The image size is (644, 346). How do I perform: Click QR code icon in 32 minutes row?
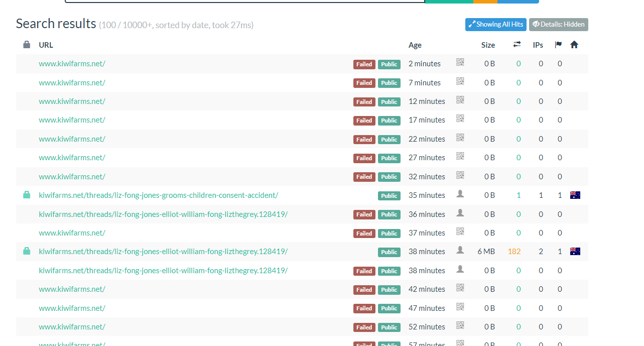(460, 175)
